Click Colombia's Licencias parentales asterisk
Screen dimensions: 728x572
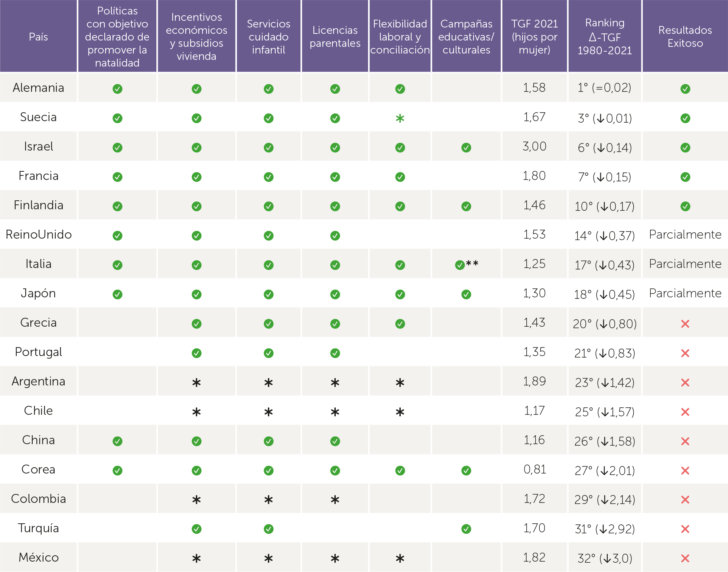(335, 500)
